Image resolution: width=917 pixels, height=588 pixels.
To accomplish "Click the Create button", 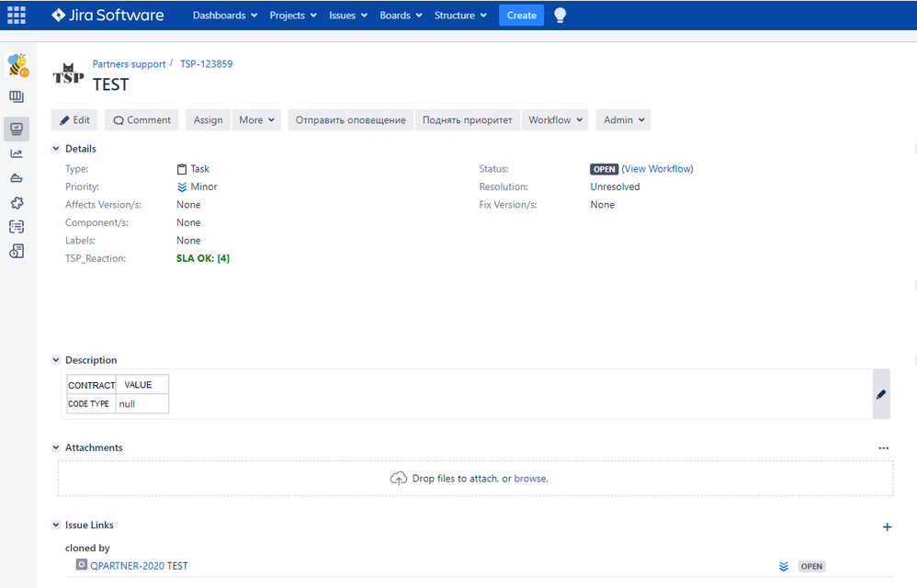I will coord(521,16).
